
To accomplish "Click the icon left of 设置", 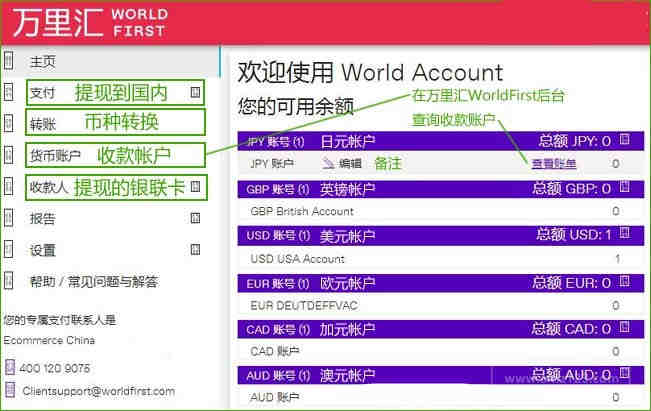I will pos(9,249).
